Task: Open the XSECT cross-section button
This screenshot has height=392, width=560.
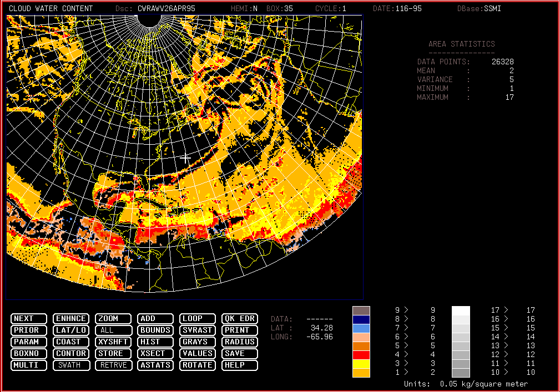Action: (155, 354)
